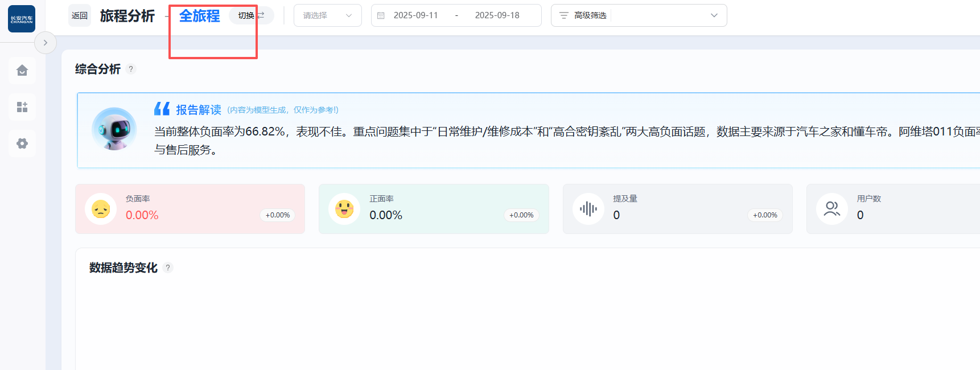Click the smiley face icon in 正面率 card
This screenshot has height=370, width=980.
point(344,209)
